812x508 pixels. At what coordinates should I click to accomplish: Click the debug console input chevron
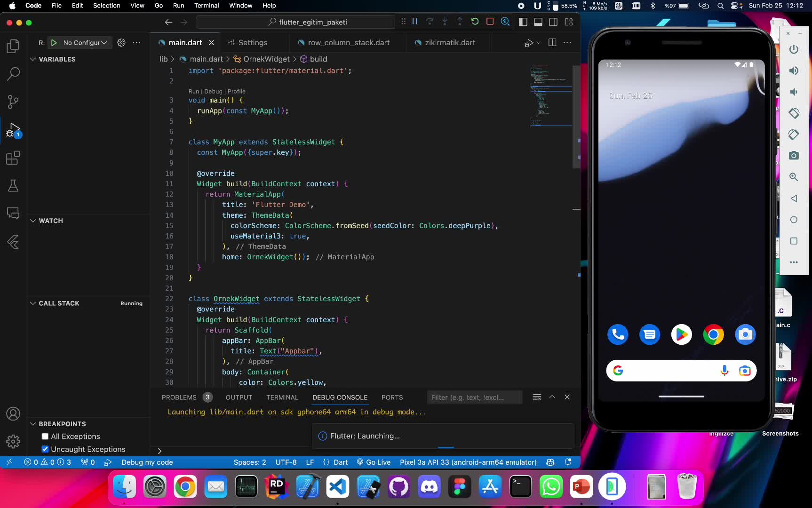(x=159, y=451)
